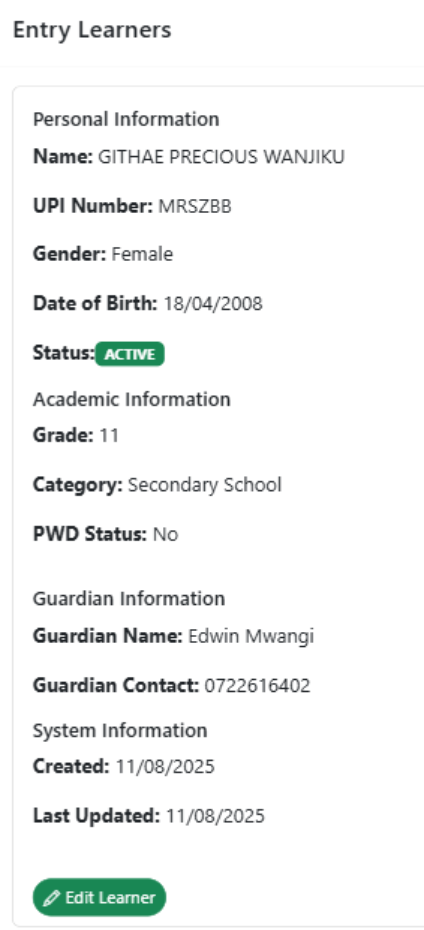Select guardian name Edwin Mwangi

pos(251,636)
